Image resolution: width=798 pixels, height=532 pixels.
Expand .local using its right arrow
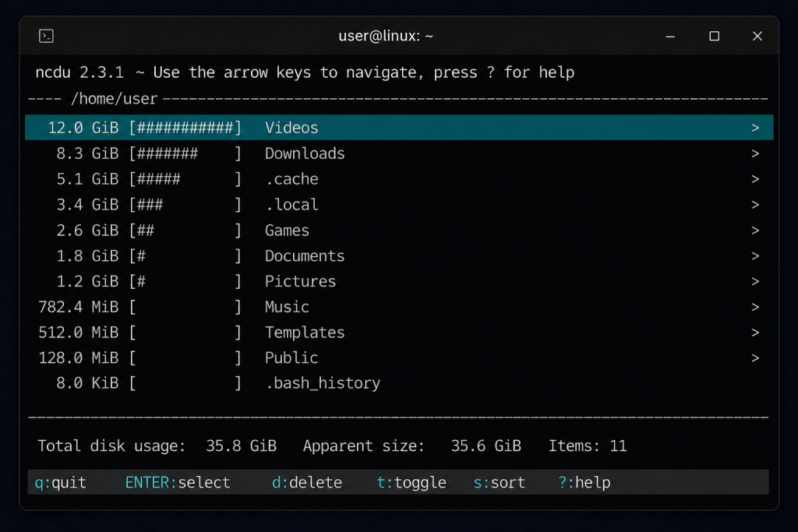755,204
